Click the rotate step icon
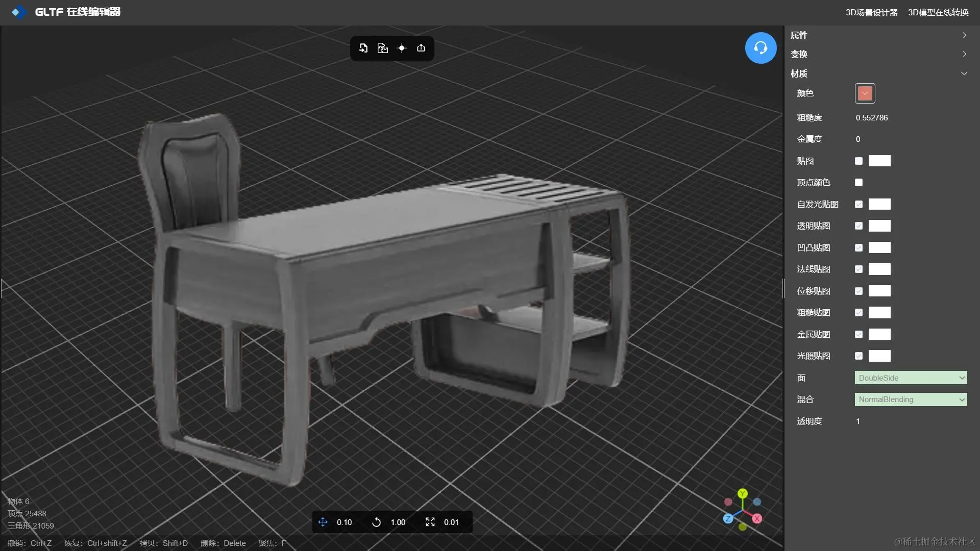The width and height of the screenshot is (980, 551). 376,522
